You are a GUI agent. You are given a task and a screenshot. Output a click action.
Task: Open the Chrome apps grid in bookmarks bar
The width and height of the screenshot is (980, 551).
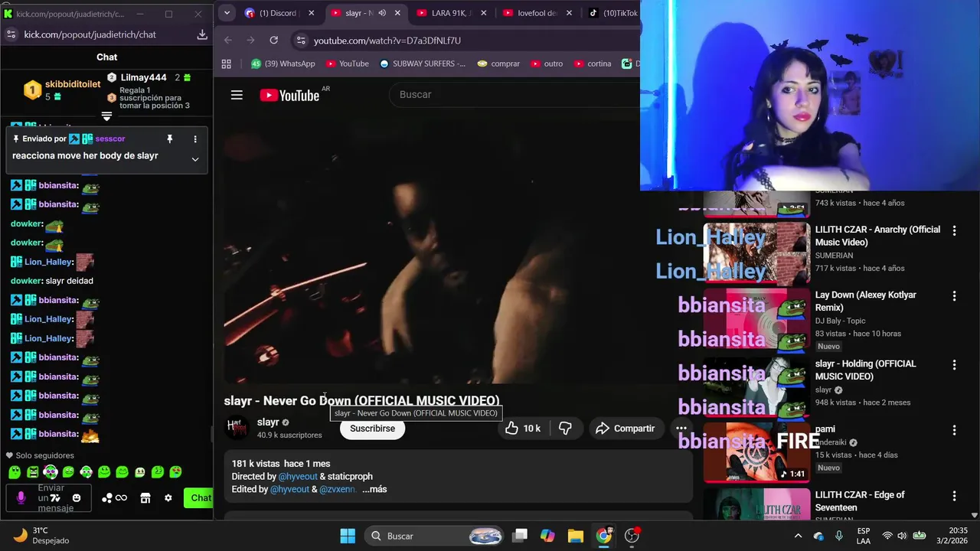[x=227, y=64]
